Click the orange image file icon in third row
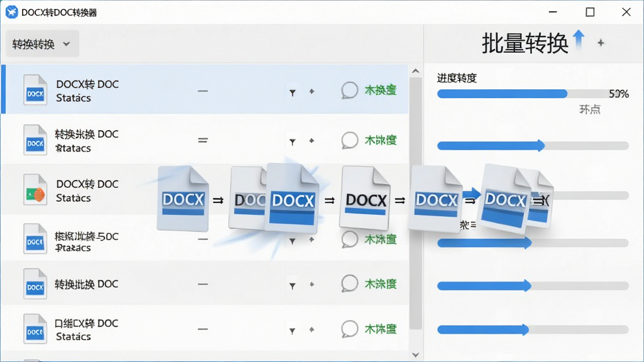644x362 pixels. pos(35,190)
